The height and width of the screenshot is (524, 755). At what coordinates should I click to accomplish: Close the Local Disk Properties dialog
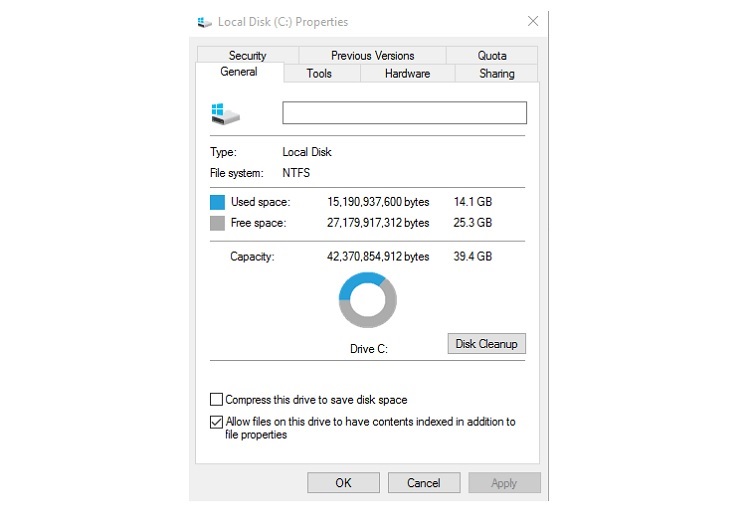click(533, 21)
